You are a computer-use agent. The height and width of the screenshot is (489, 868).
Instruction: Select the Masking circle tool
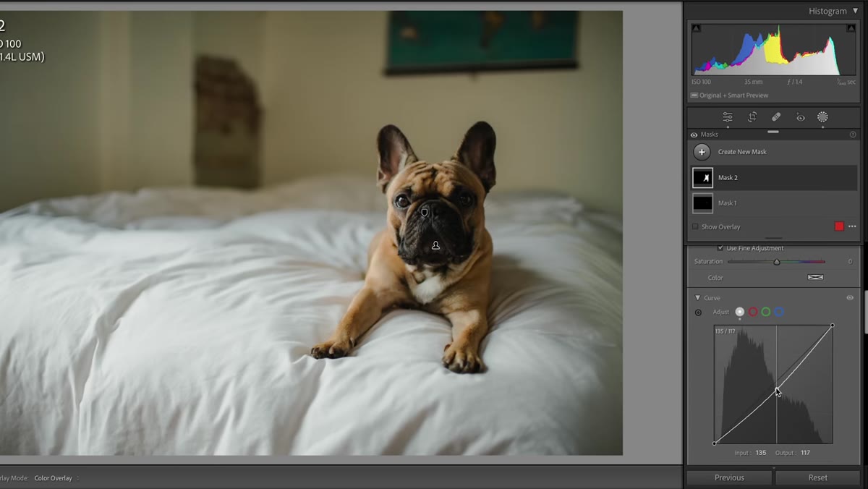point(822,117)
